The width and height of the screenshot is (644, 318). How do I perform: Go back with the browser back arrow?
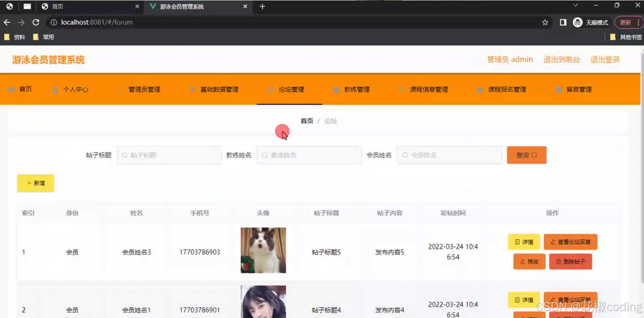(7, 22)
